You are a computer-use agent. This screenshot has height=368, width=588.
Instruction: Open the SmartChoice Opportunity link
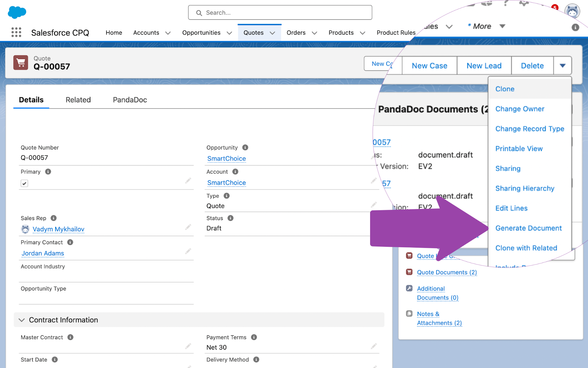click(226, 158)
